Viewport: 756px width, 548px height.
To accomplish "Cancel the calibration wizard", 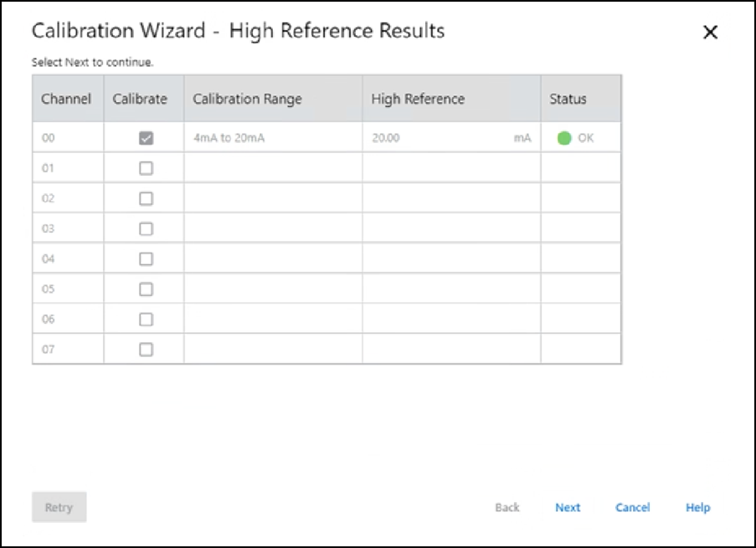I will (x=632, y=507).
